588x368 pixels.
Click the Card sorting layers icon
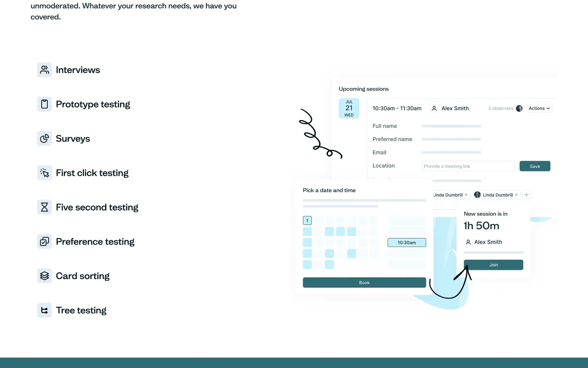[44, 276]
